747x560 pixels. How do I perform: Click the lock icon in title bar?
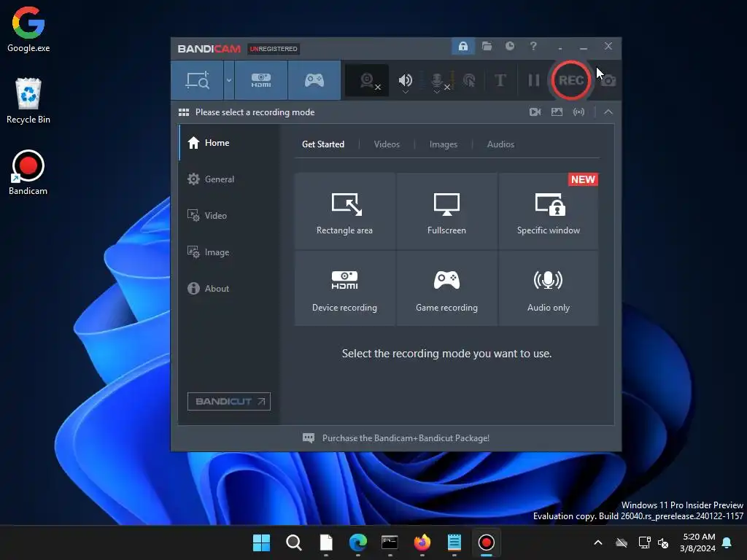point(463,46)
